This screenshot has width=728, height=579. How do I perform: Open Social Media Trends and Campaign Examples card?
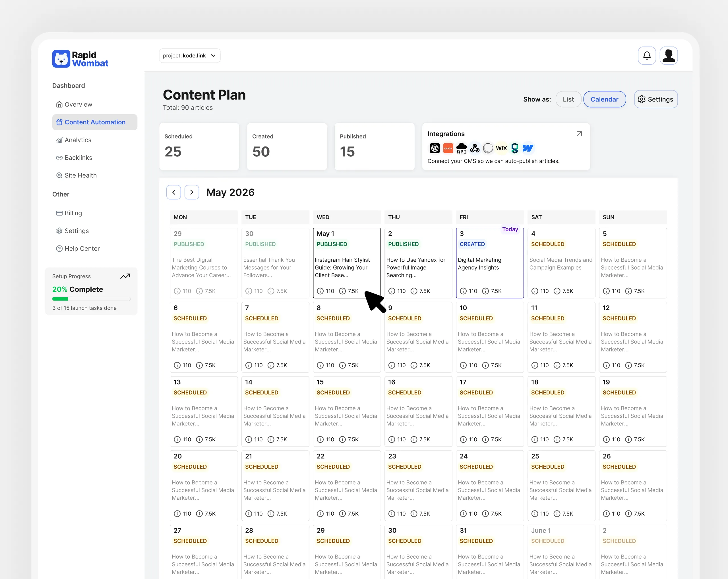click(x=561, y=263)
